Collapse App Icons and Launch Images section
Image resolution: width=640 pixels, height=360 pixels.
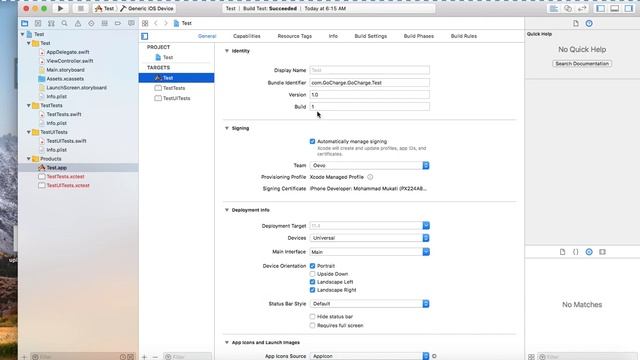[x=227, y=342]
